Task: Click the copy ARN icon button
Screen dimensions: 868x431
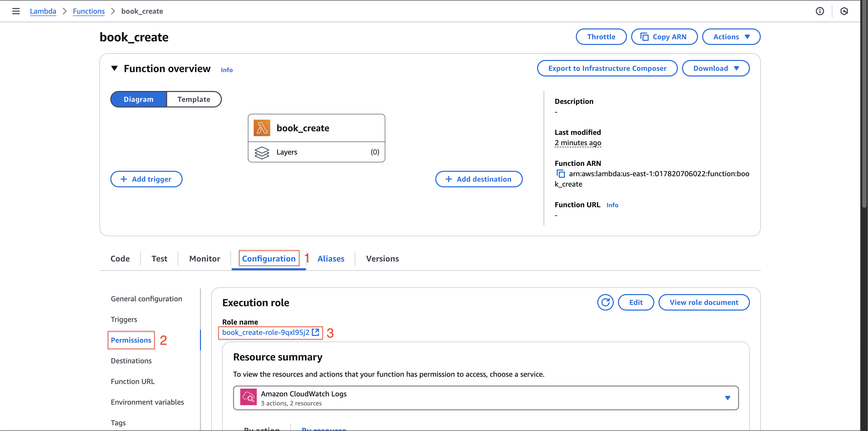Action: coord(560,173)
